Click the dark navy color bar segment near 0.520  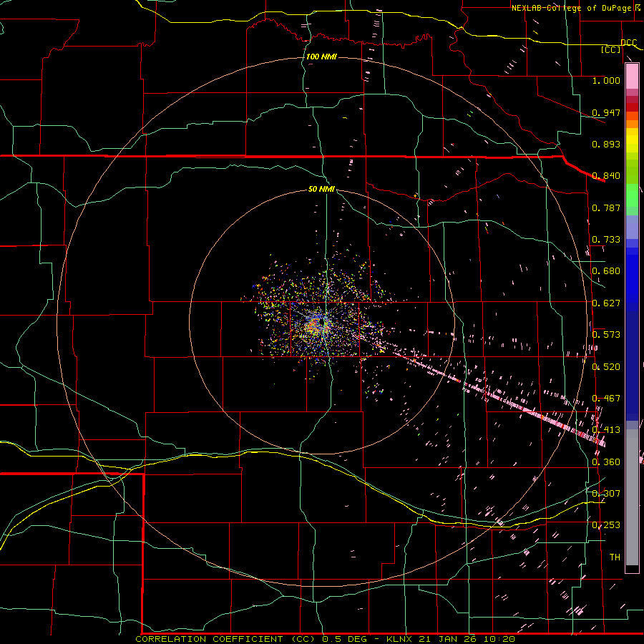click(x=632, y=366)
